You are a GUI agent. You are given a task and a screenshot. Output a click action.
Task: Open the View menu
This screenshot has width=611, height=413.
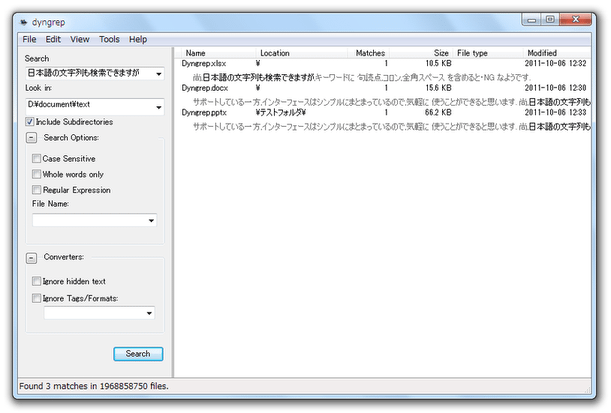tap(80, 39)
